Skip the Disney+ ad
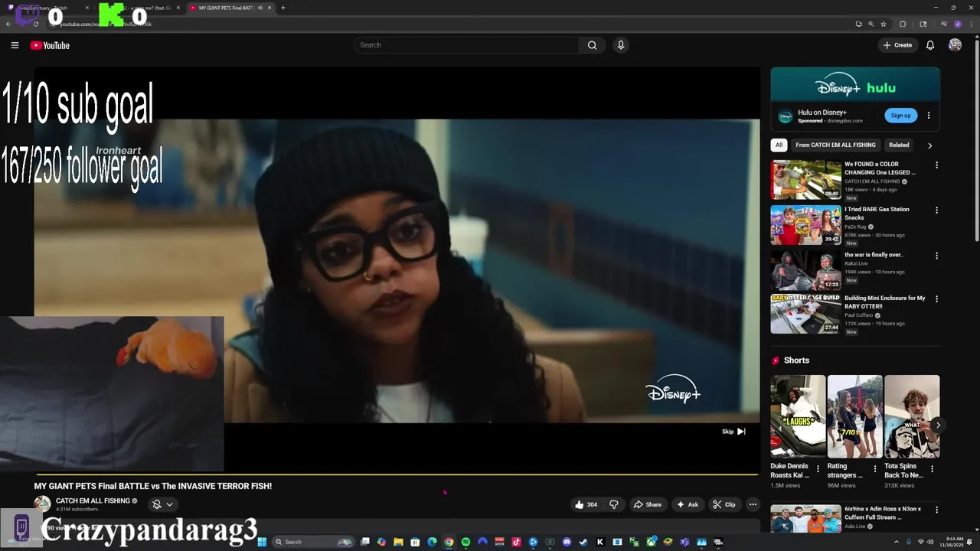The height and width of the screenshot is (551, 980). 733,432
